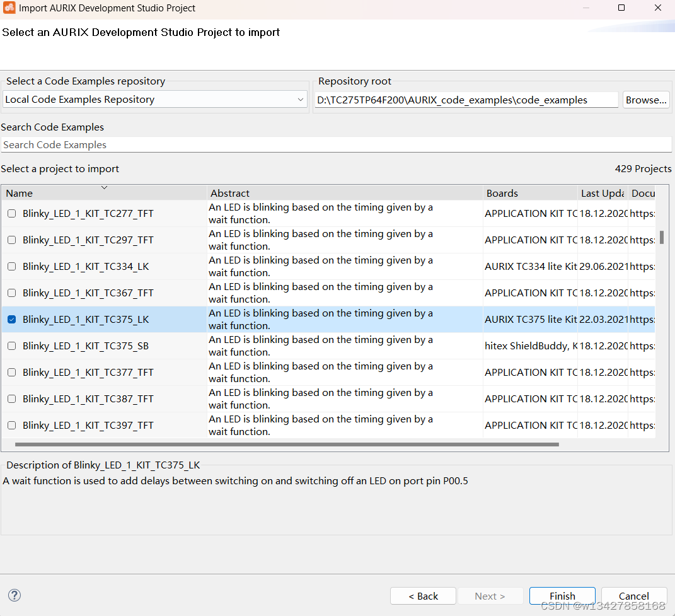Go to the previous page with Back

click(423, 596)
